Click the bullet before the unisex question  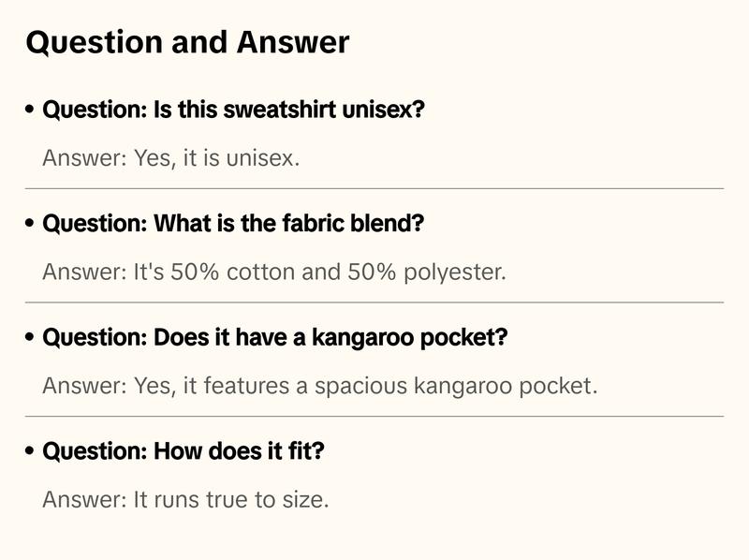pyautogui.click(x=31, y=111)
